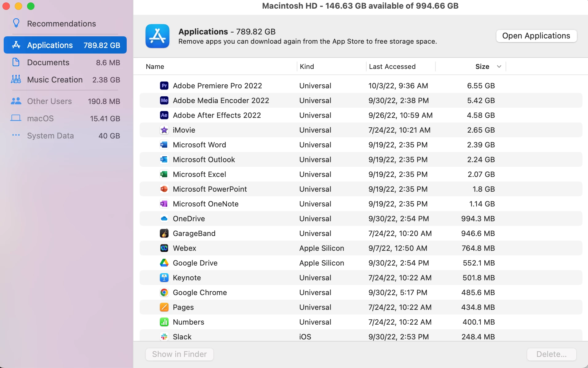Sort by Last Accessed column header
The image size is (588, 368).
pos(392,66)
